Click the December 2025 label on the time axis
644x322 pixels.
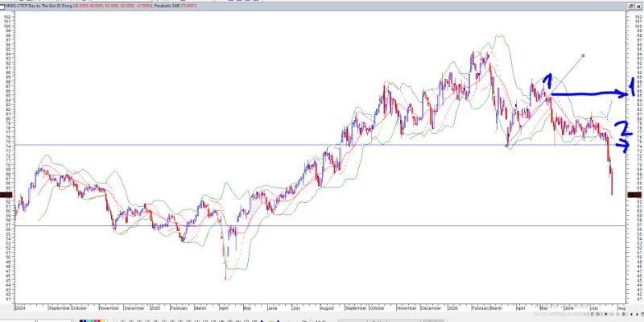[431, 308]
